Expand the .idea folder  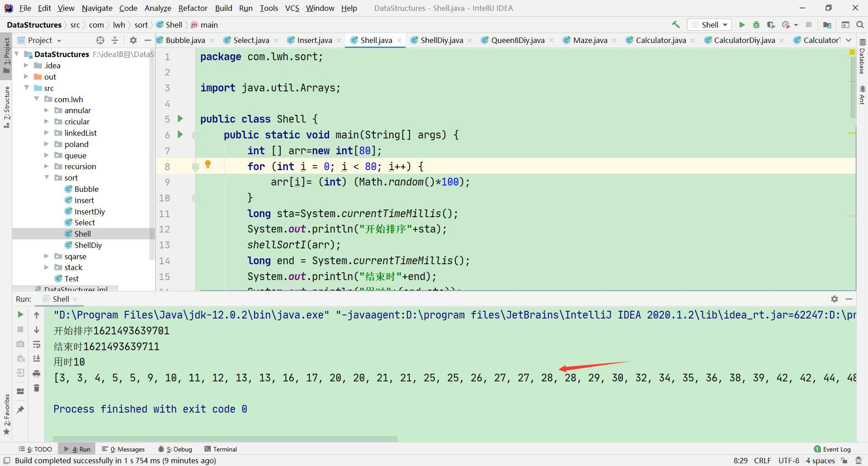pyautogui.click(x=26, y=65)
